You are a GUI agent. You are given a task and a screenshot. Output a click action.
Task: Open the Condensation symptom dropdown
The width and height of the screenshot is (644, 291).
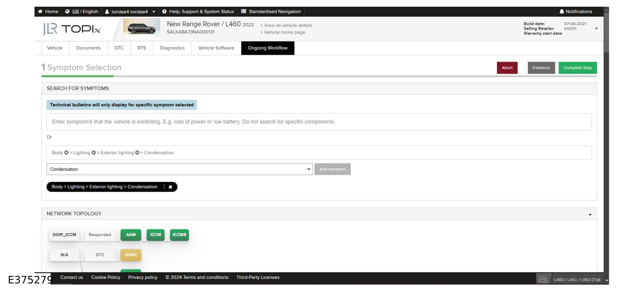[179, 169]
